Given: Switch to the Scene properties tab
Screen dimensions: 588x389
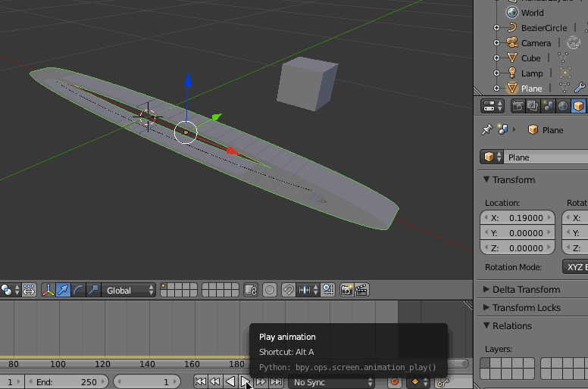Looking at the screenshot, I should pyautogui.click(x=548, y=106).
